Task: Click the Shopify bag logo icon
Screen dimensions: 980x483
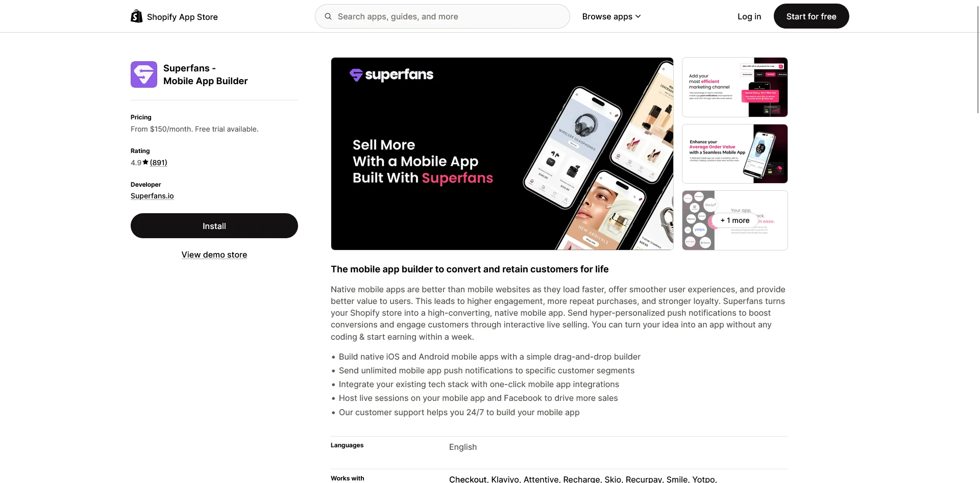Action: point(136,16)
